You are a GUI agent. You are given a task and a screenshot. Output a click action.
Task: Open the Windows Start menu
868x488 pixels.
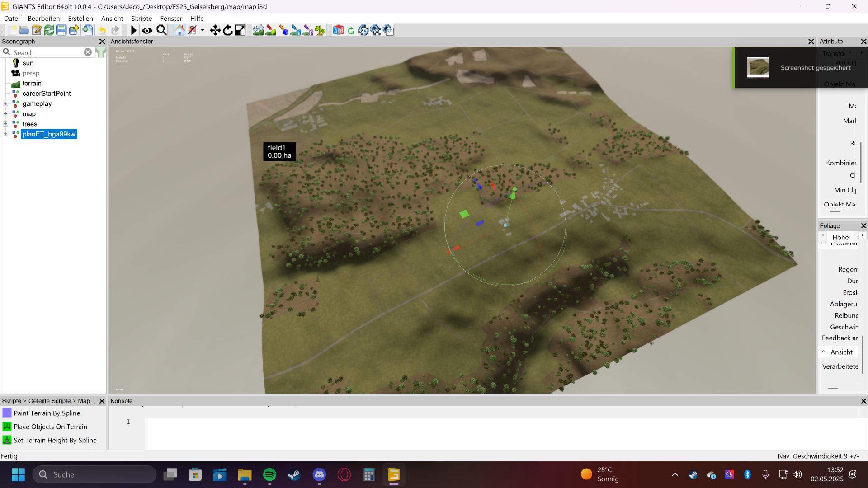click(x=18, y=474)
